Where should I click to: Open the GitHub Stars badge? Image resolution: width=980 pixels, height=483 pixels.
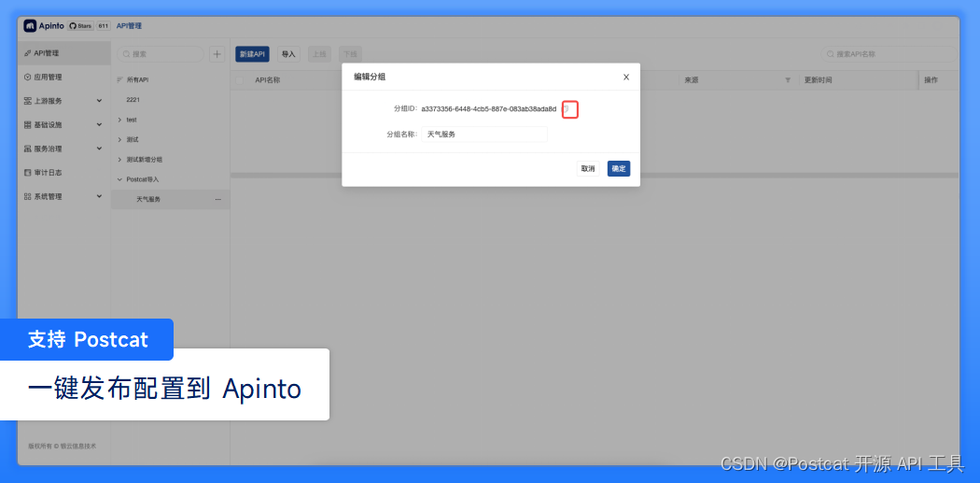coord(80,26)
